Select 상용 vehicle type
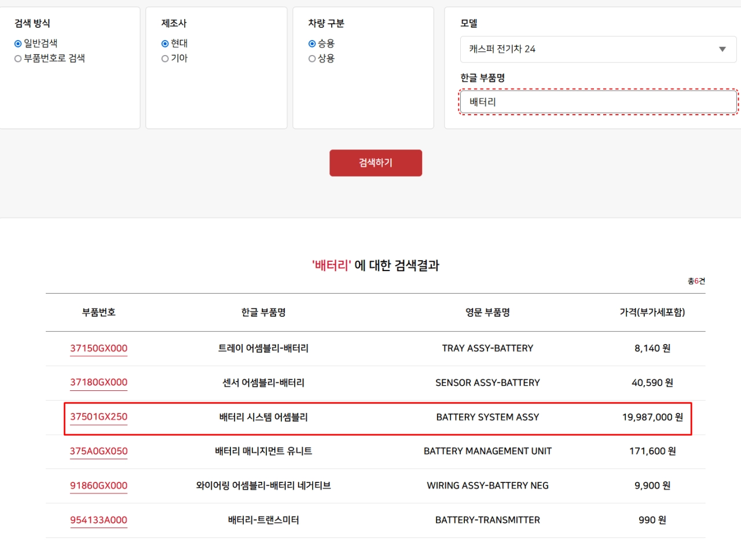Viewport: 741px width, 560px height. (312, 58)
